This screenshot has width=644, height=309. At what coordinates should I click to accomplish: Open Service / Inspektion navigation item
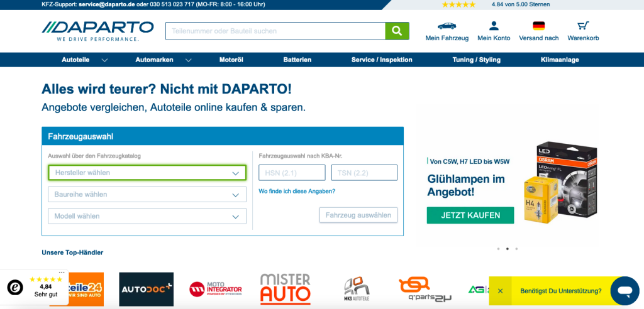(382, 60)
